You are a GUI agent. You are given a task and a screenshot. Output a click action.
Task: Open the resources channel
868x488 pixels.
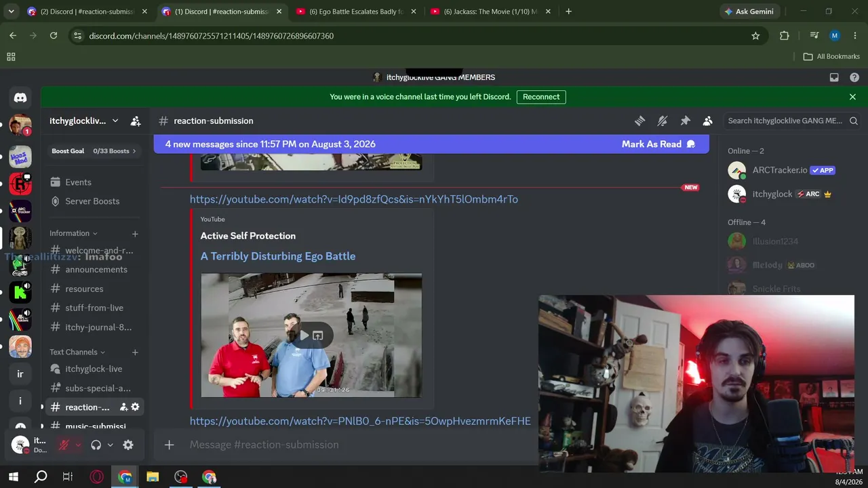pyautogui.click(x=94, y=289)
